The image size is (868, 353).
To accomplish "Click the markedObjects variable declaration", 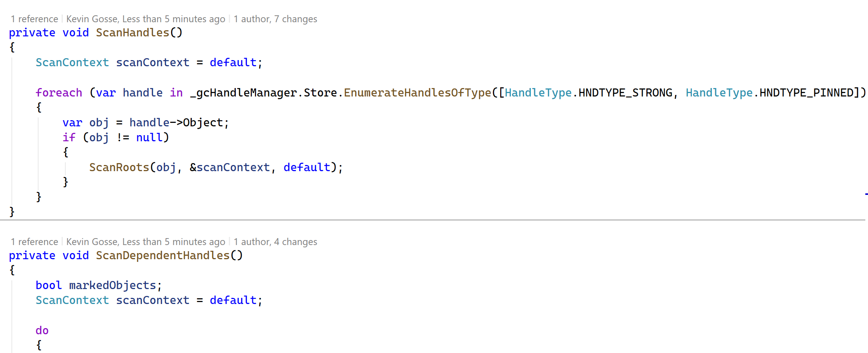I will point(113,286).
